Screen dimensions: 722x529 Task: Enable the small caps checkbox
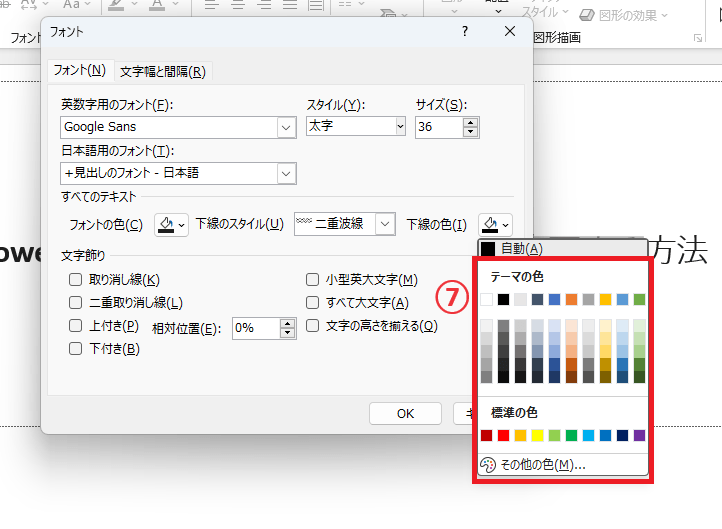pyautogui.click(x=312, y=279)
